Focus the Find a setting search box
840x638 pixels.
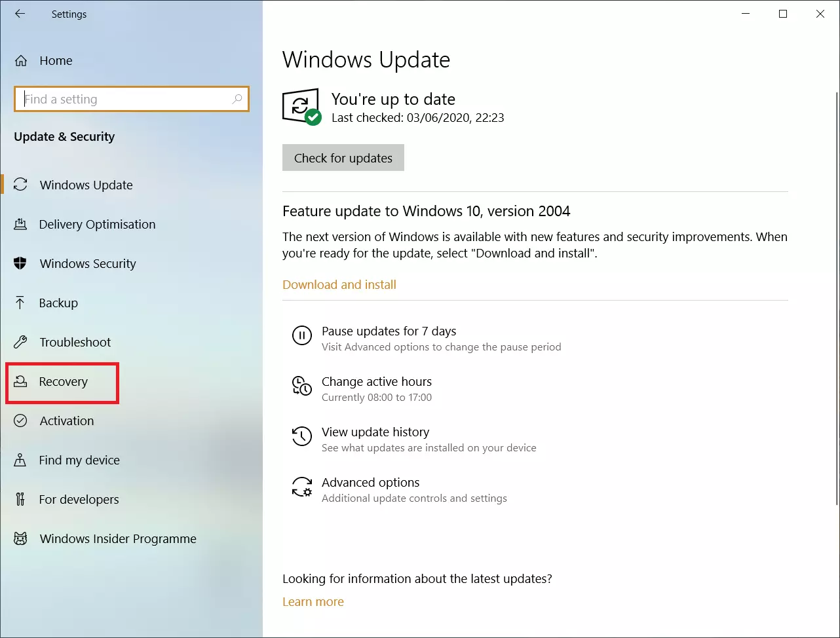point(132,99)
